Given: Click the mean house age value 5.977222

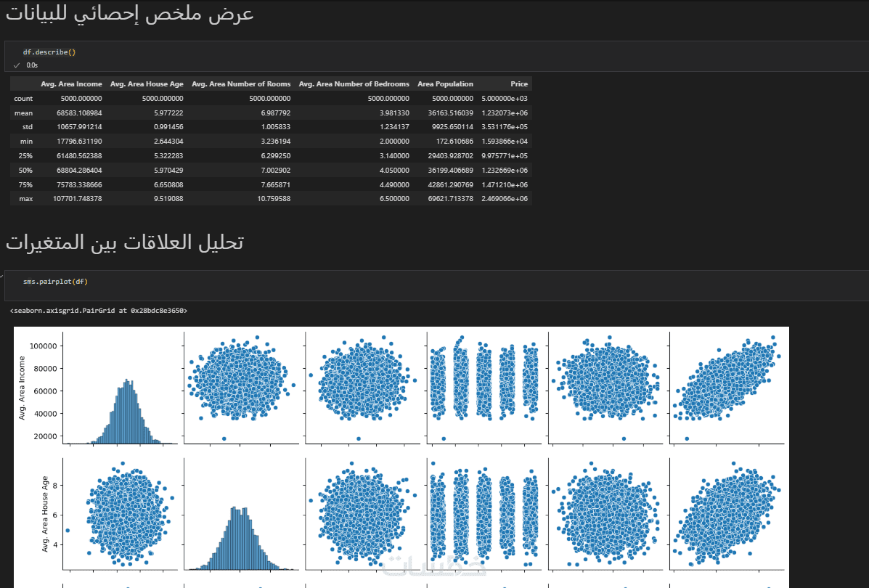Looking at the screenshot, I should pos(168,113).
